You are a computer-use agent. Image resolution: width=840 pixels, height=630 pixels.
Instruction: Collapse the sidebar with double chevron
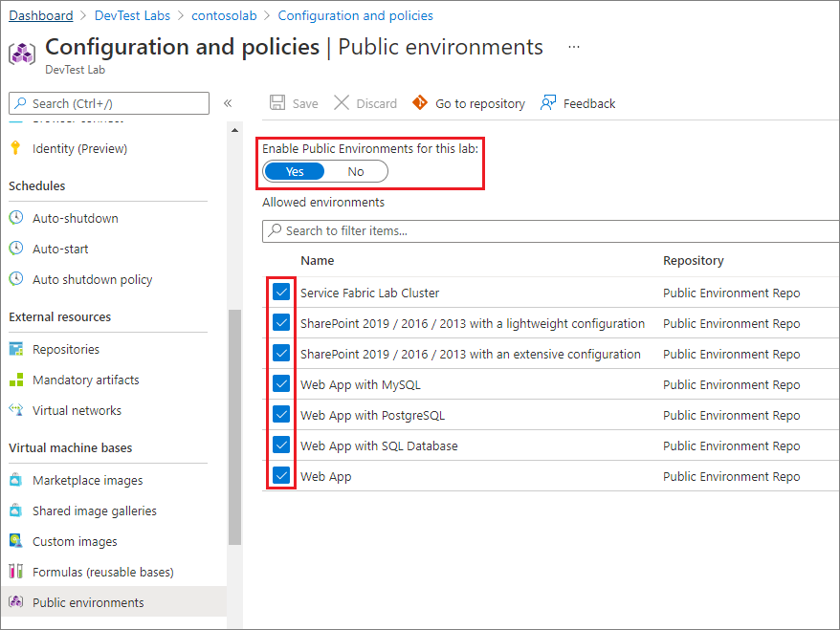click(228, 103)
